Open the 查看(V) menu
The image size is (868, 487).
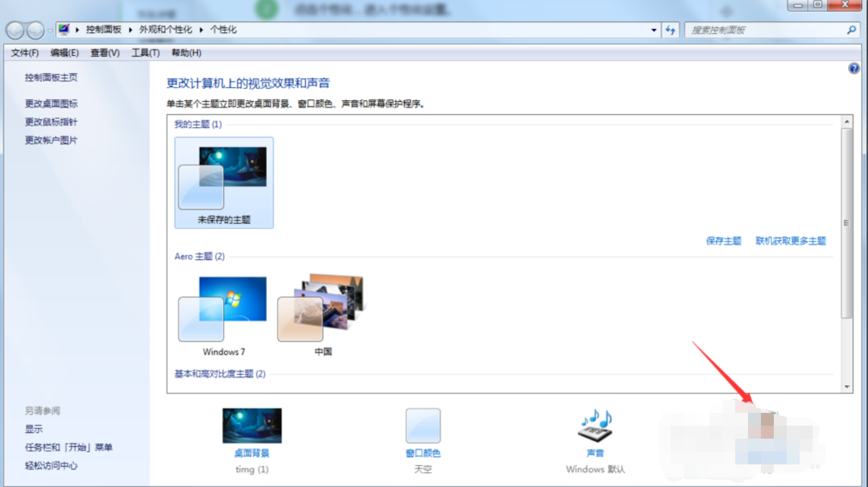click(104, 53)
